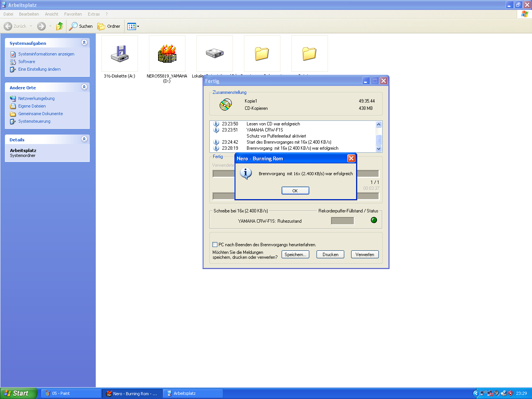Collapse the Details panel
Image resolution: width=532 pixels, height=399 pixels.
point(84,139)
